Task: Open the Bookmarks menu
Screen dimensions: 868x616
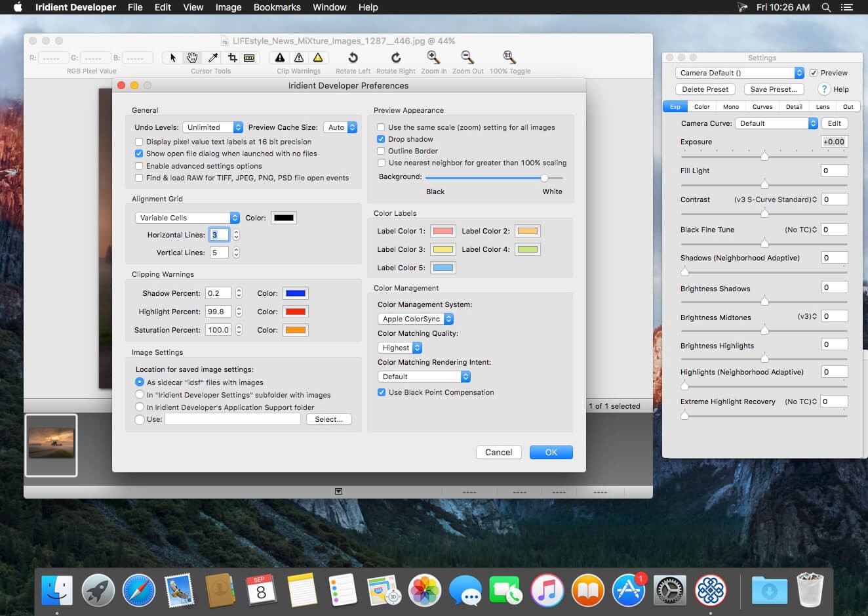Action: [277, 7]
